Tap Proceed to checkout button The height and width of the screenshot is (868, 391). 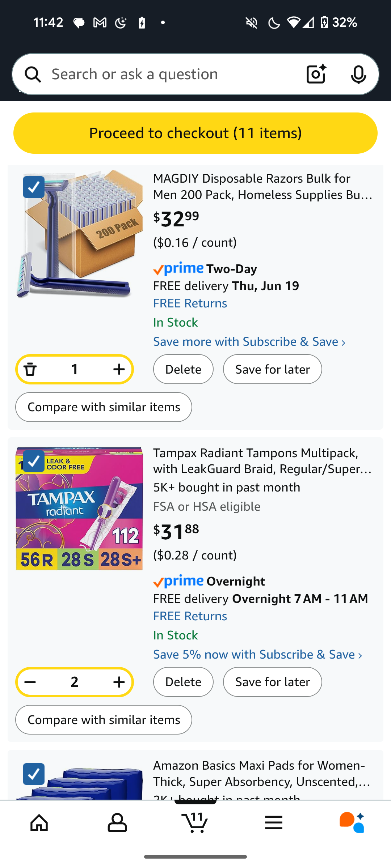click(x=195, y=133)
